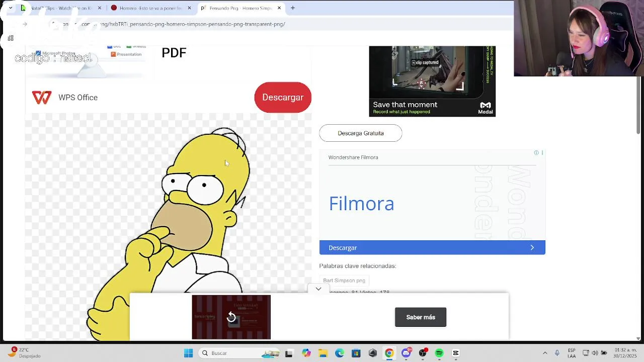Open the weather widget showing 22°C
The image size is (644, 362).
[24, 353]
